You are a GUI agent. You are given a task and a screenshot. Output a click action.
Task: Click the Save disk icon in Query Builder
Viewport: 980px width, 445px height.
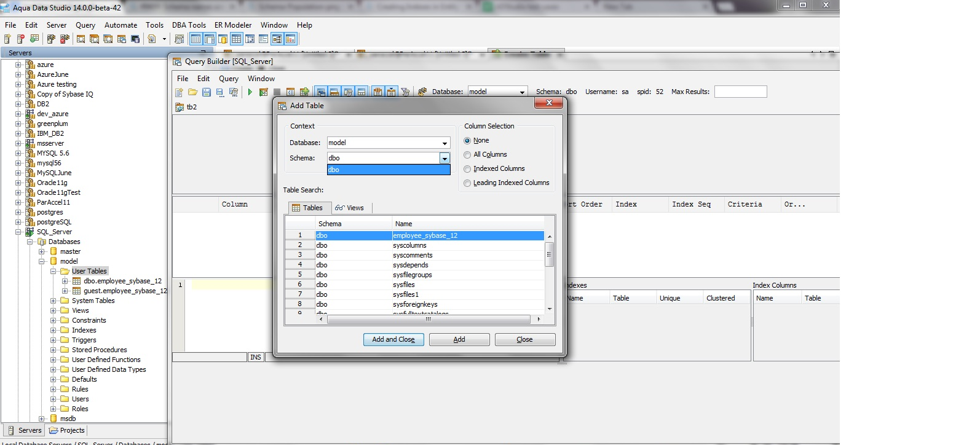pyautogui.click(x=207, y=92)
